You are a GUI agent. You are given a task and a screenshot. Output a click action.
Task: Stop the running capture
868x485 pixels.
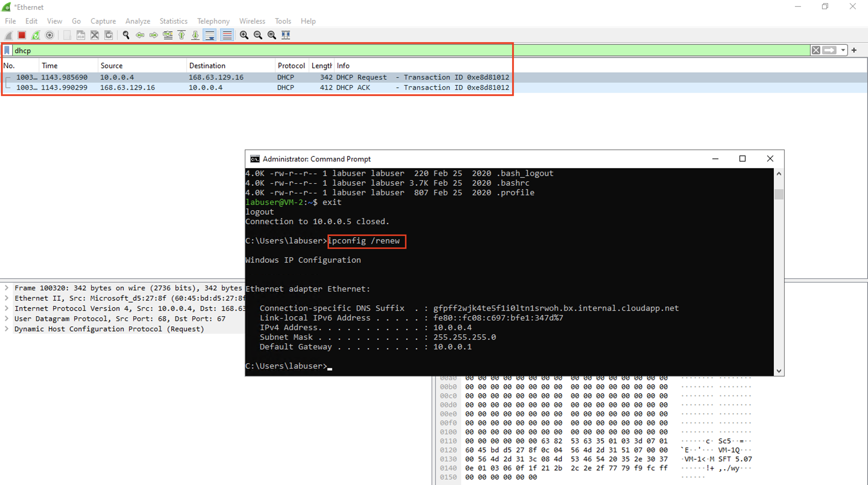[x=22, y=35]
